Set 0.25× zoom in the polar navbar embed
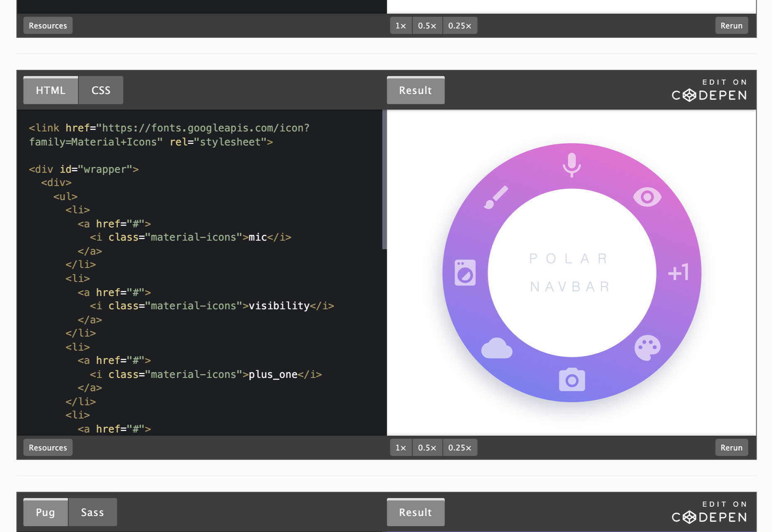This screenshot has height=532, width=772. click(x=460, y=448)
